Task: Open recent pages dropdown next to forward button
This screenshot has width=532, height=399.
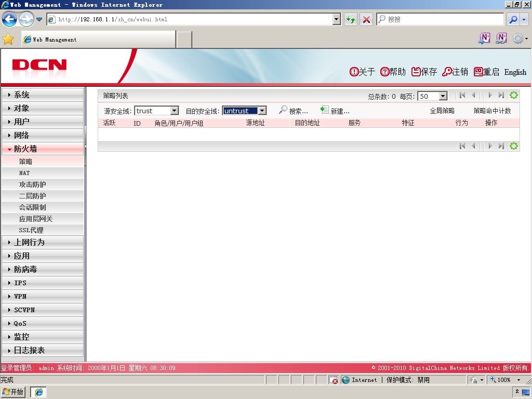Action: tap(39, 19)
